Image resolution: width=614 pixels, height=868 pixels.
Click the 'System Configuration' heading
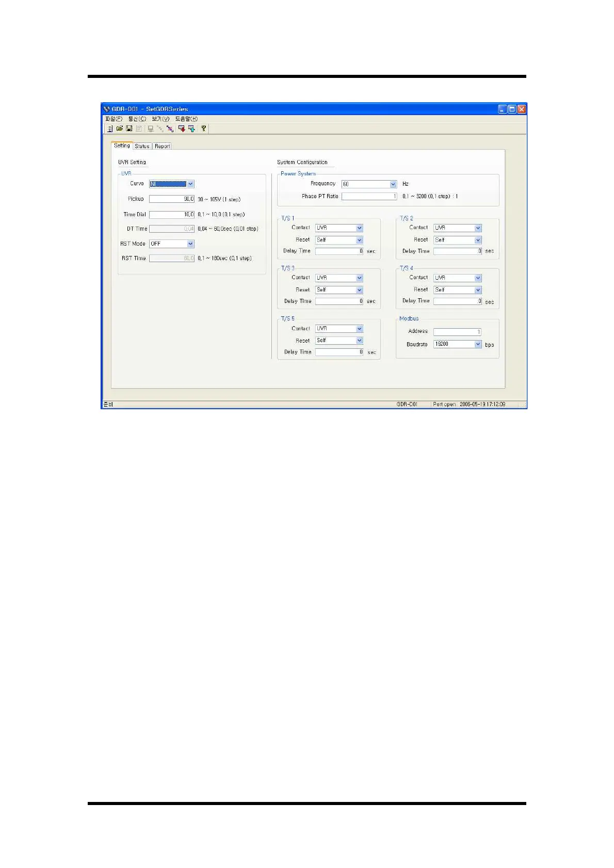pyautogui.click(x=302, y=162)
